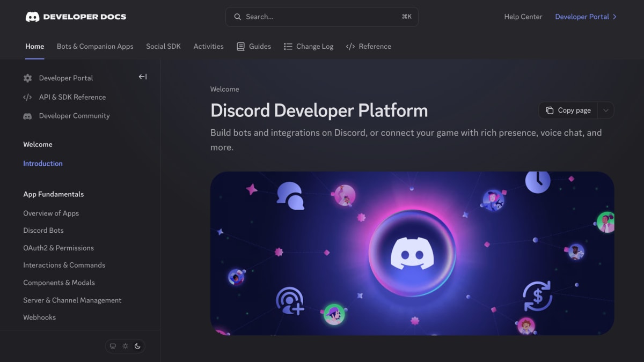Image resolution: width=644 pixels, height=362 pixels.
Task: Open Developer Portal in the sidebar
Action: pyautogui.click(x=66, y=78)
